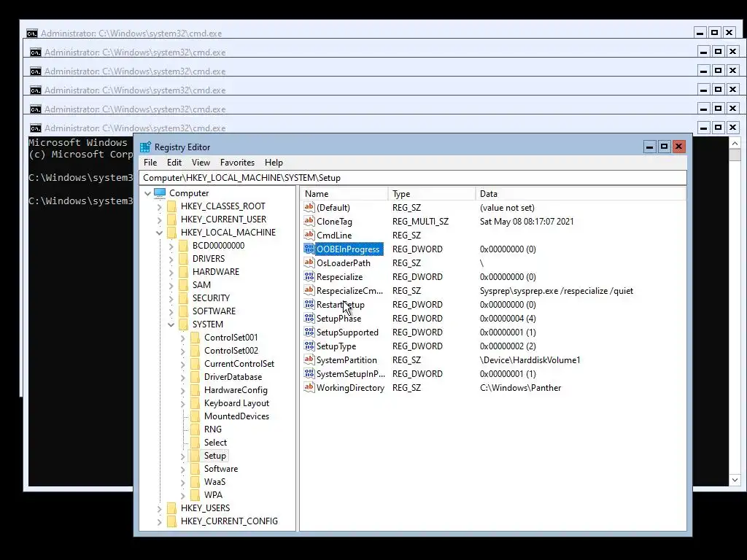Click the Sat May 08 08:17:07 2021 data
747x560 pixels.
click(527, 221)
